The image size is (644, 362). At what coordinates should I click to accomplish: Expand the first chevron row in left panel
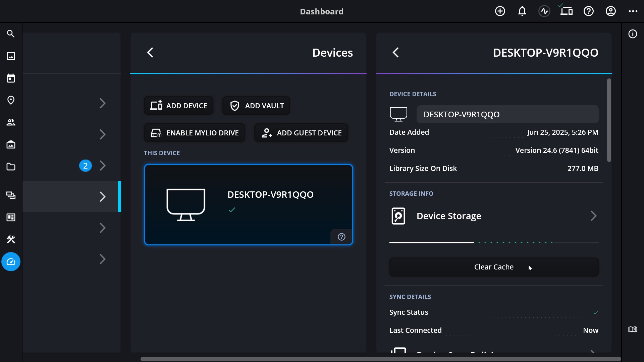(103, 103)
